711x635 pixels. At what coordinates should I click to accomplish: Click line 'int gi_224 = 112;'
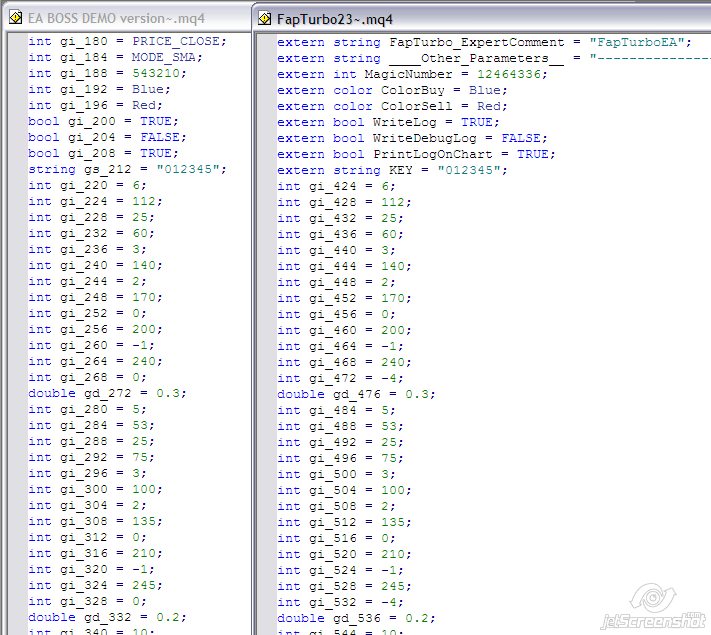coord(95,201)
